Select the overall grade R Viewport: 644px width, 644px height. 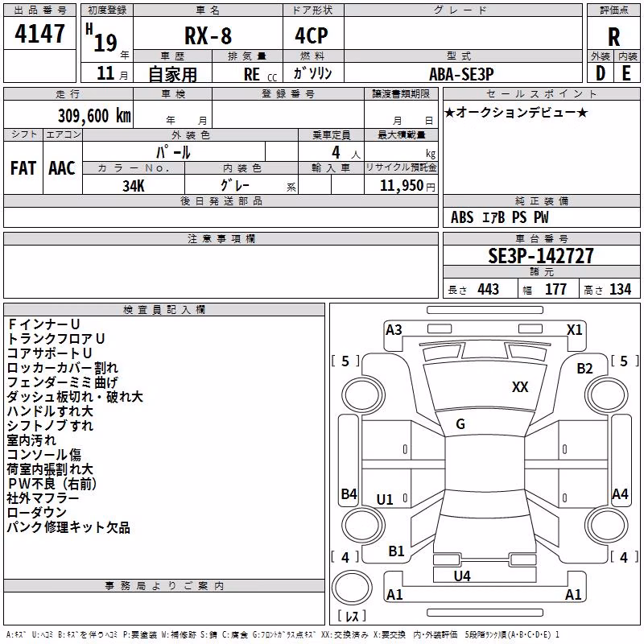tap(613, 37)
